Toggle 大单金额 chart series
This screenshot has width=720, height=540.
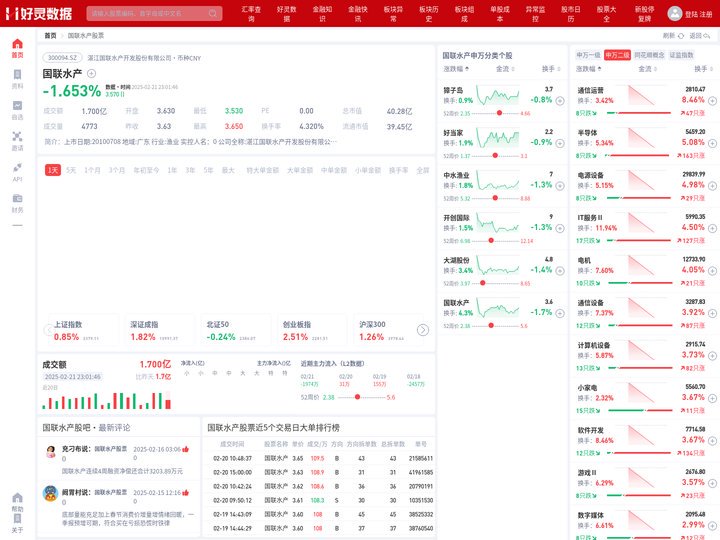tap(300, 170)
